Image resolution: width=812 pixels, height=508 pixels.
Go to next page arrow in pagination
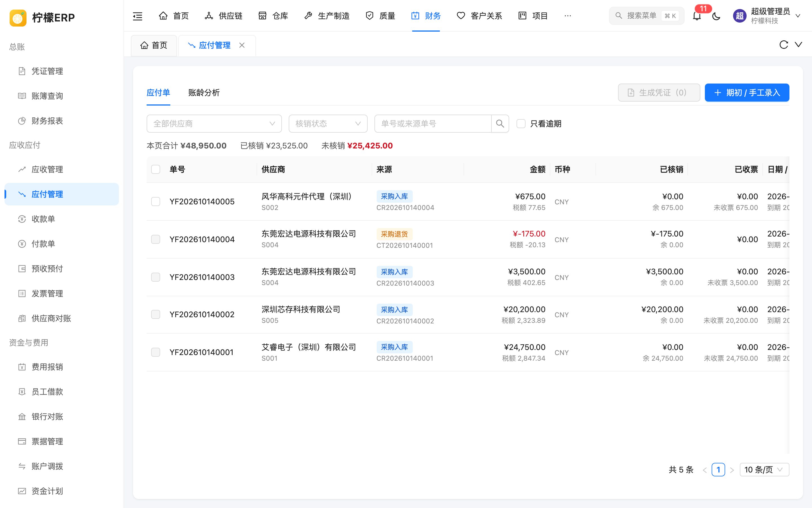point(732,470)
